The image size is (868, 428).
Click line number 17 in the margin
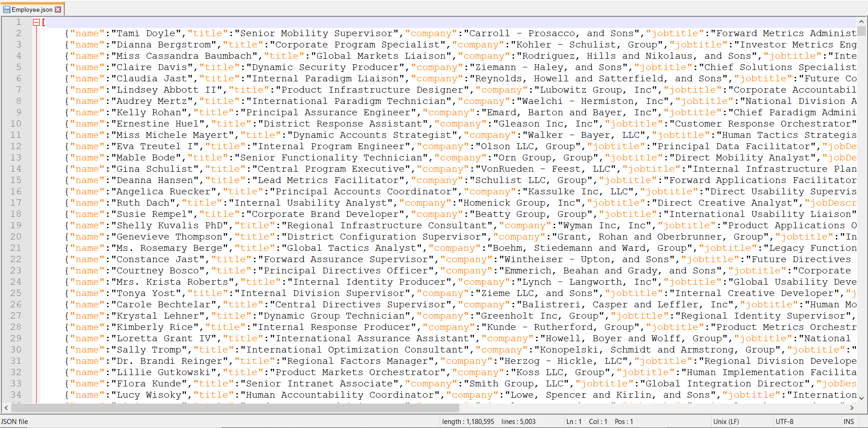pyautogui.click(x=16, y=202)
